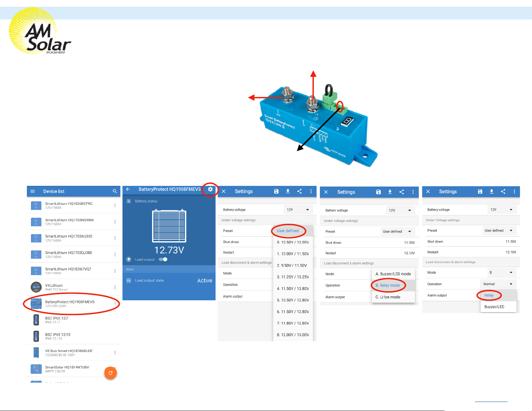
Task: Click the Restart 12.10V value on Relay-option screen
Action: 511,252
